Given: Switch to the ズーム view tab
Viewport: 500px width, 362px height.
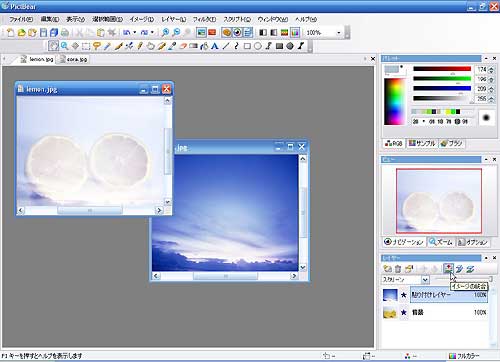Looking at the screenshot, I should 441,242.
